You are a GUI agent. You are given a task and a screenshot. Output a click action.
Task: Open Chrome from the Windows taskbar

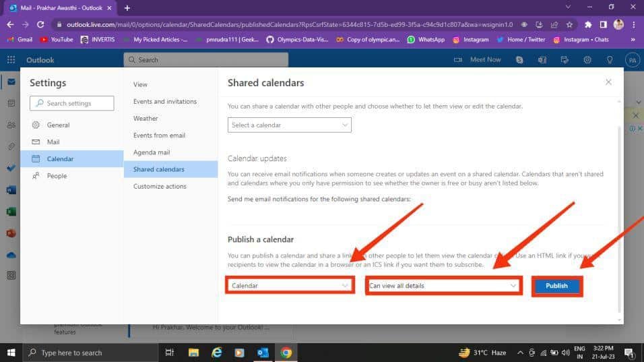point(286,353)
